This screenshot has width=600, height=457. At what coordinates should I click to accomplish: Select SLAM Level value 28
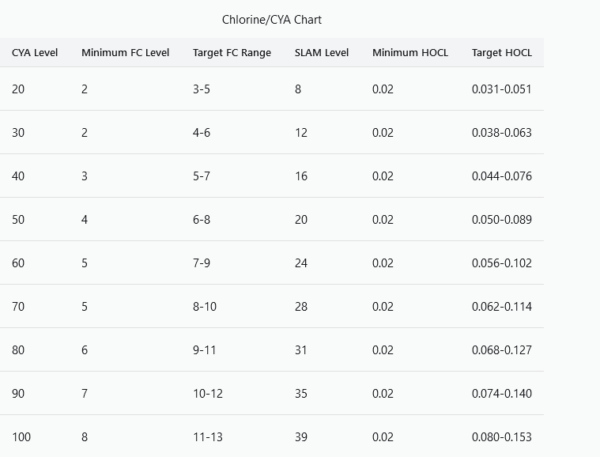(302, 306)
